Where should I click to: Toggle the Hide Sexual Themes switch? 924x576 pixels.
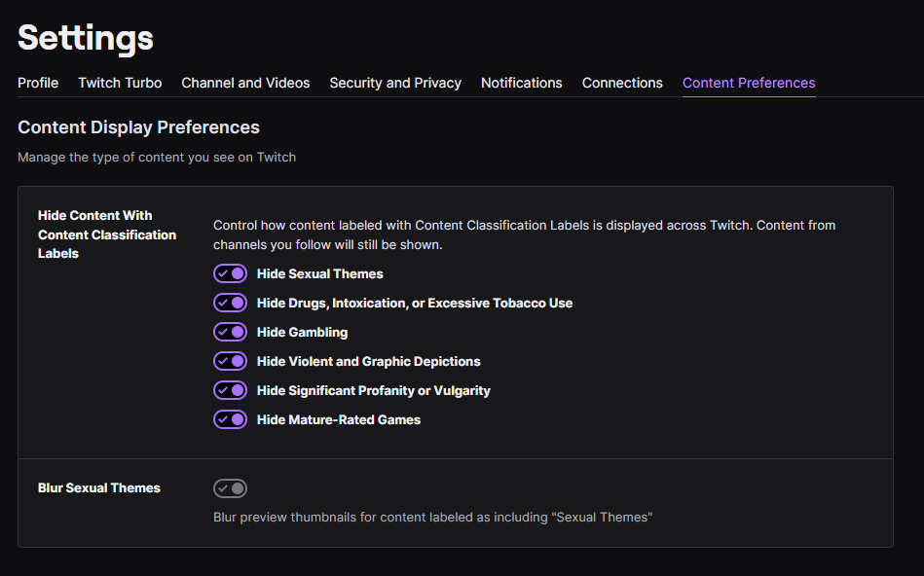click(230, 273)
